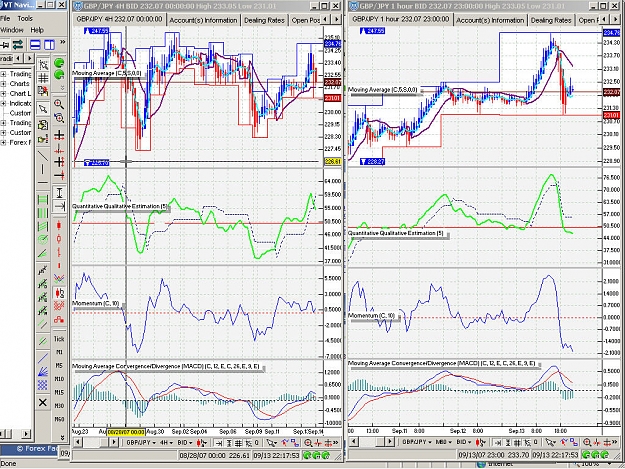This screenshot has width=625, height=469.
Task: Select the text cursor I-beam tool
Action: click(x=59, y=193)
